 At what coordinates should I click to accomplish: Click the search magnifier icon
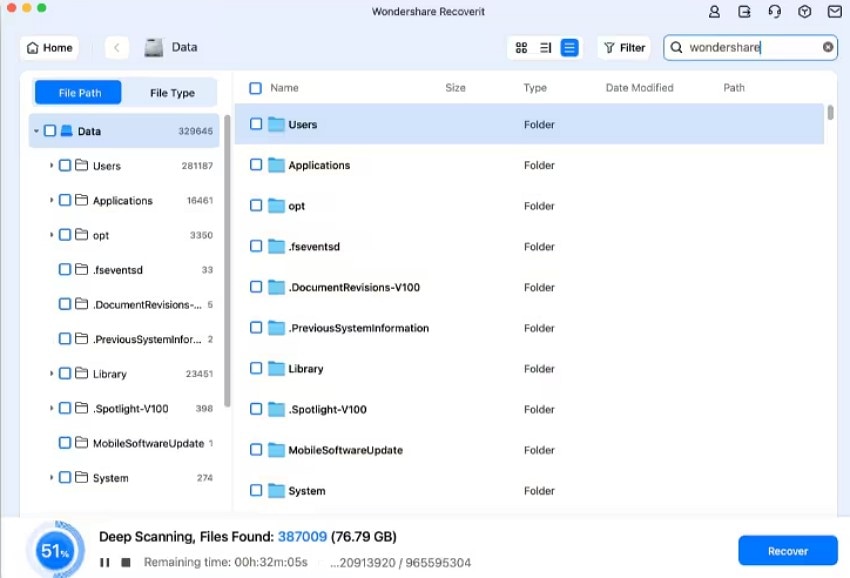(677, 47)
